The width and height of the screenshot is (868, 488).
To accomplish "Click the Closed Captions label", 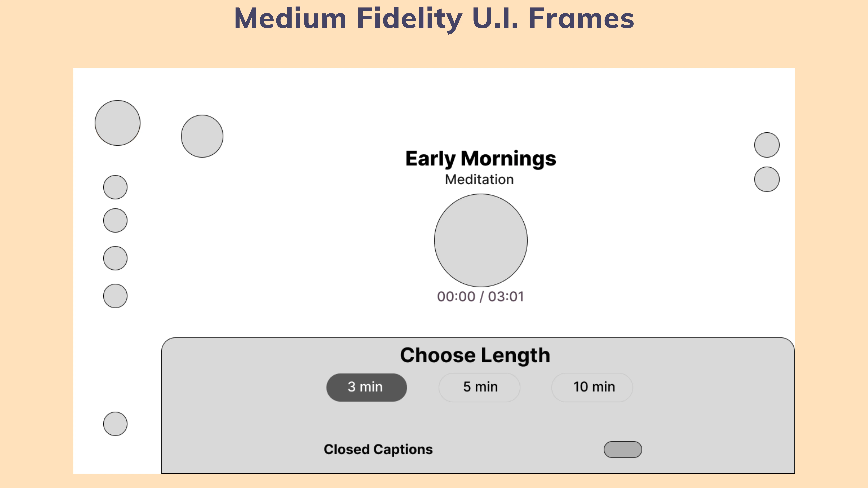I will click(378, 450).
